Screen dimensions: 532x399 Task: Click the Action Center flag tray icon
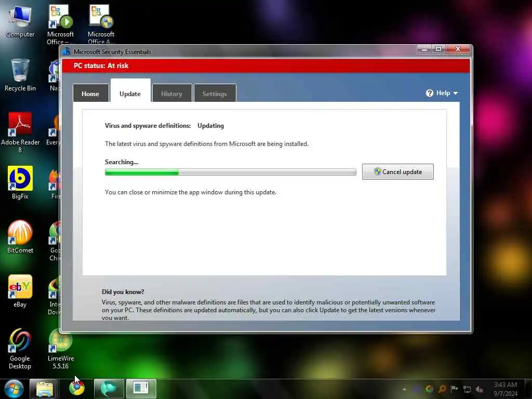point(454,389)
